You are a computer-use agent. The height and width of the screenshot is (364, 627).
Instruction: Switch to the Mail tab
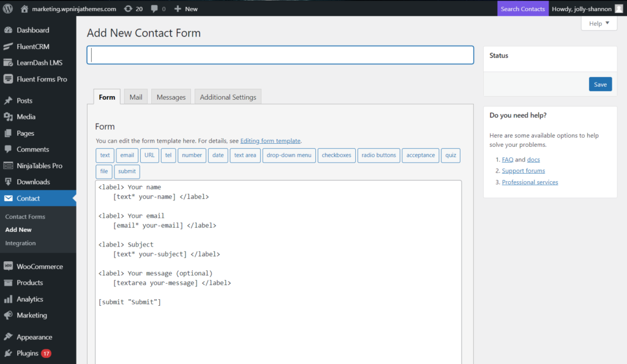[x=135, y=97]
